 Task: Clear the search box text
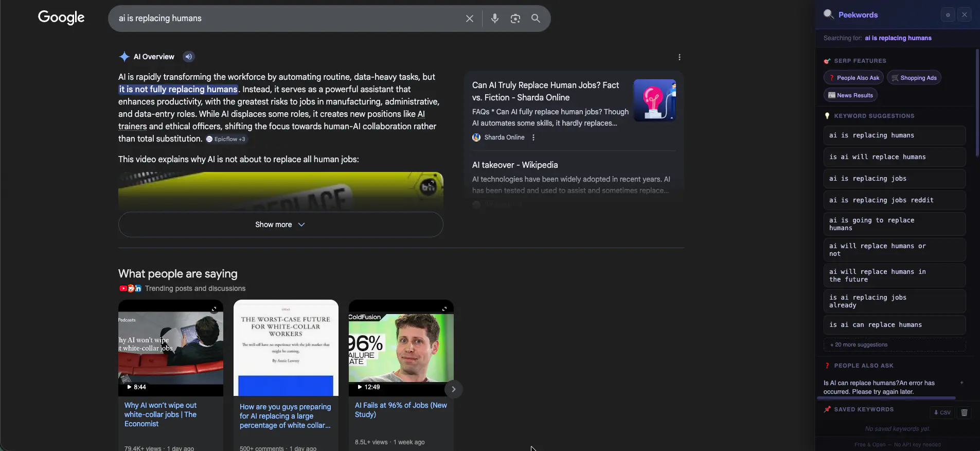pos(469,19)
